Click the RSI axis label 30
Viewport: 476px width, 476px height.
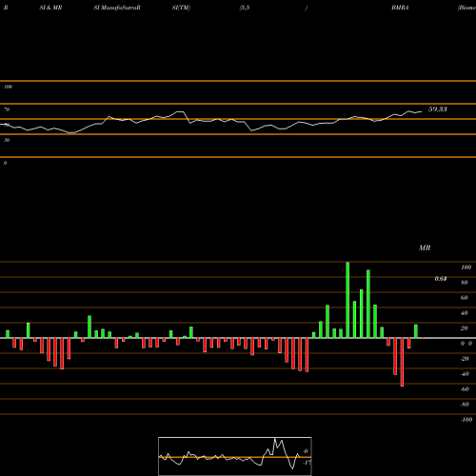coord(7,140)
